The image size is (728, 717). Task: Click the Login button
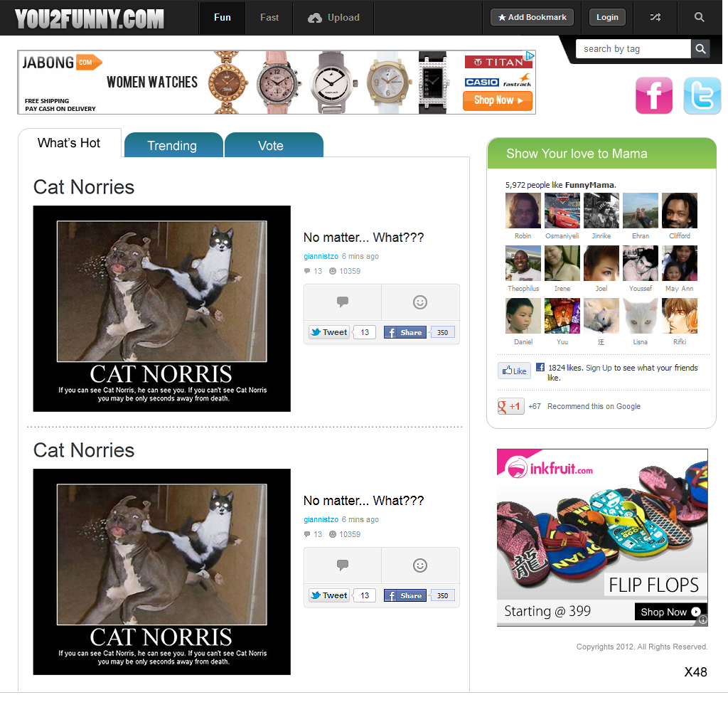(x=607, y=18)
